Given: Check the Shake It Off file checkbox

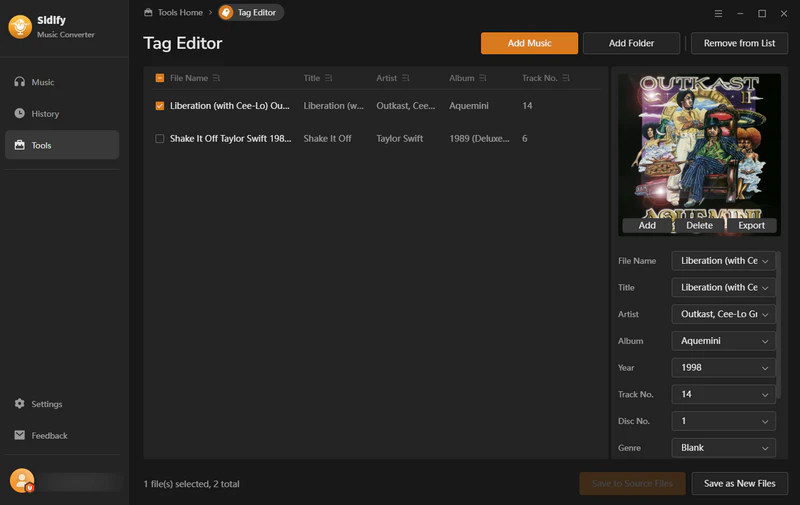Looking at the screenshot, I should [160, 138].
